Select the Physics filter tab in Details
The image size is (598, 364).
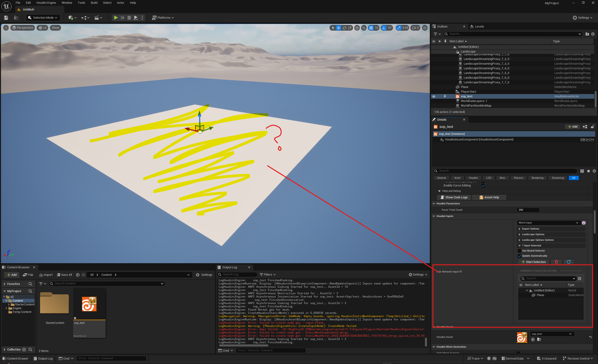tap(518, 178)
